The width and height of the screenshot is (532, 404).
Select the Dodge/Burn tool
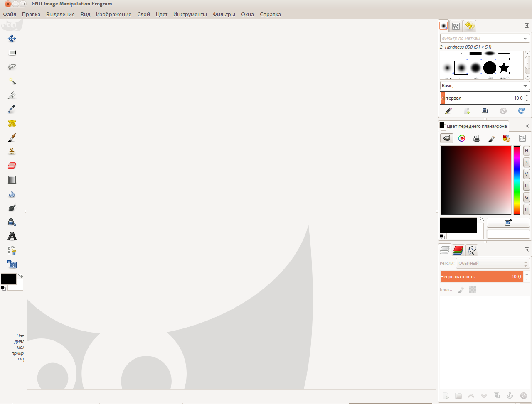click(x=12, y=208)
